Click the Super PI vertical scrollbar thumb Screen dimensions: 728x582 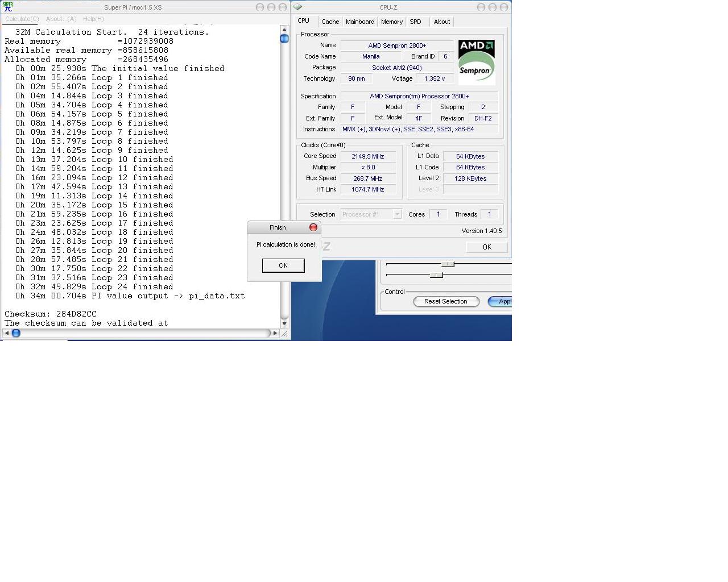pos(284,39)
